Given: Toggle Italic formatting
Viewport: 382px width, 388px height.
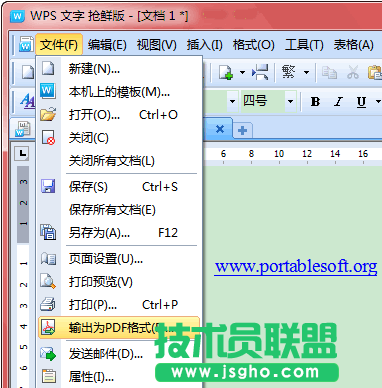Looking at the screenshot, I should 339,101.
